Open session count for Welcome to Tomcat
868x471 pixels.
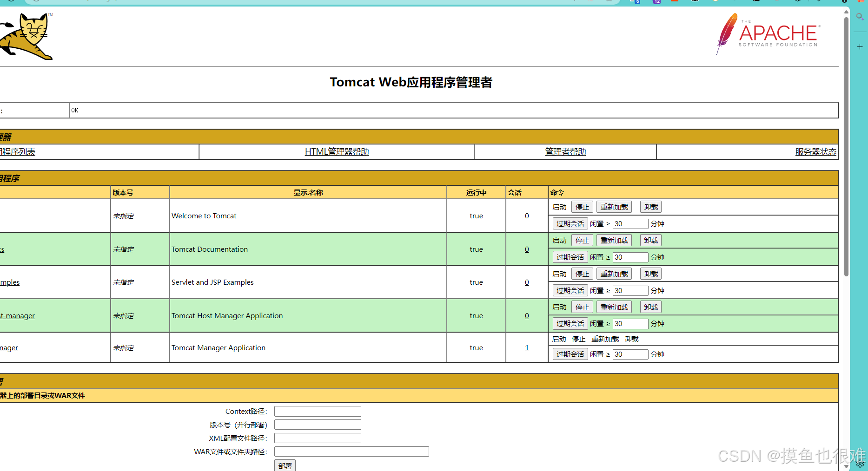(527, 216)
